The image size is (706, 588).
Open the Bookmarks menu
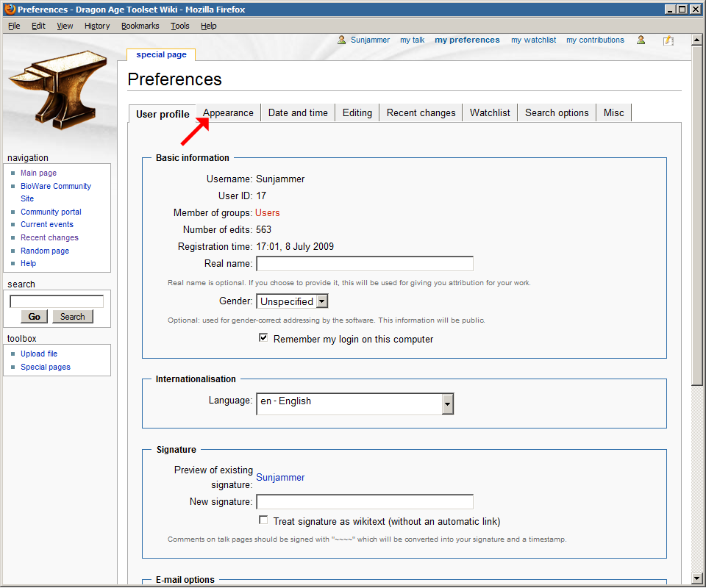140,26
